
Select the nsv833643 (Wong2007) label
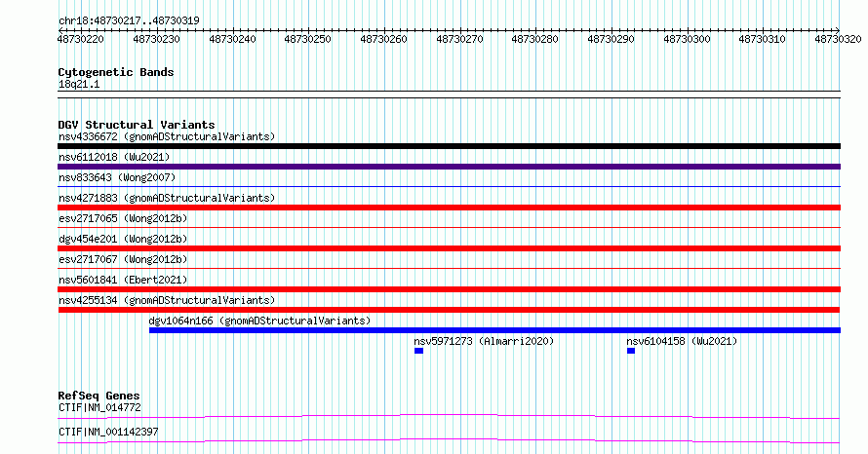[117, 177]
